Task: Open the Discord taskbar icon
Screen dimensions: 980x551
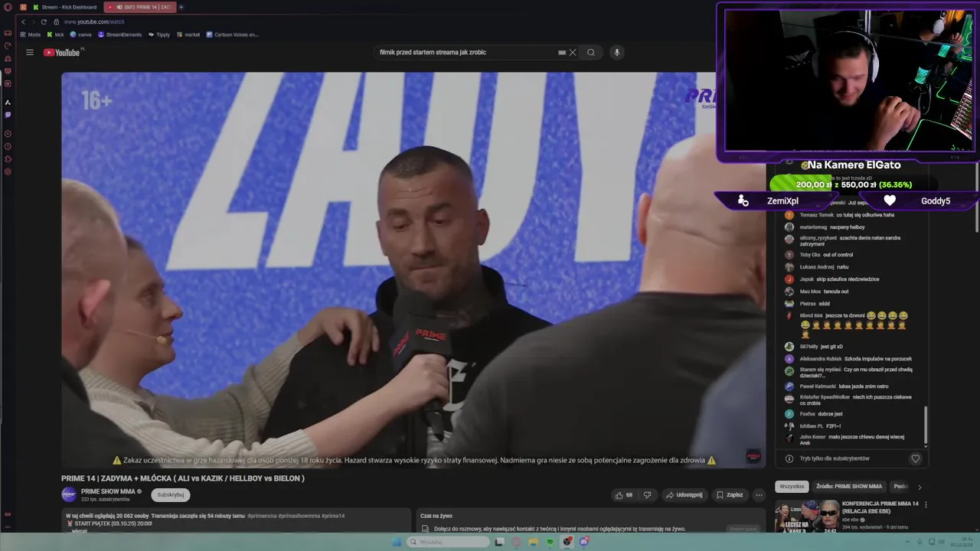Action: click(584, 542)
